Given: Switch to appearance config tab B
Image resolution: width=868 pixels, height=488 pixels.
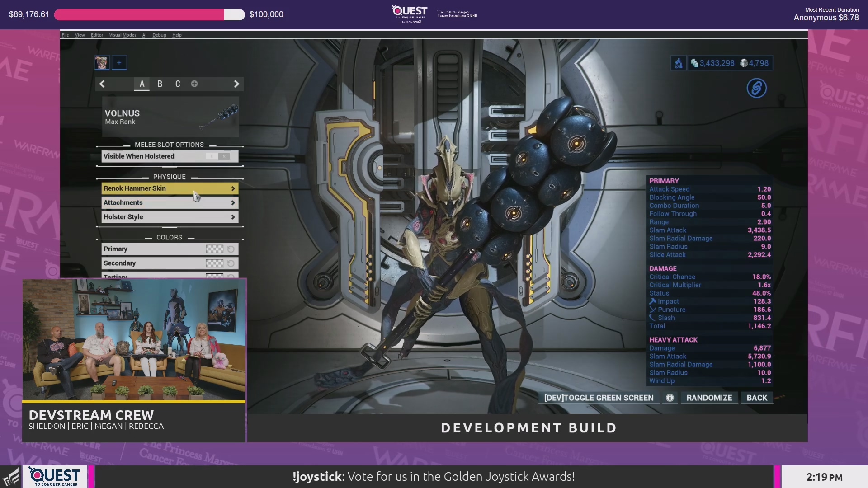Looking at the screenshot, I should pos(160,84).
